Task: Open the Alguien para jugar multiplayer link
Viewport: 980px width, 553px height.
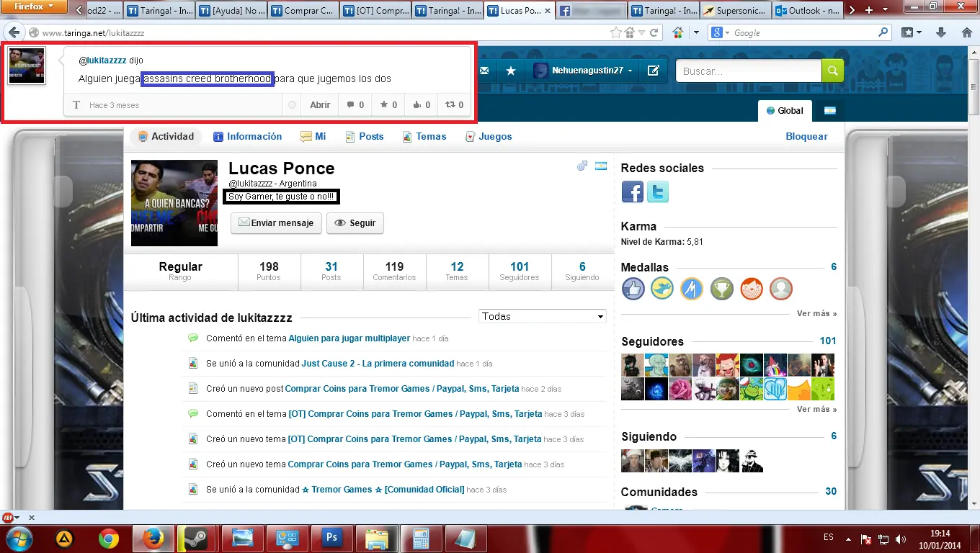Action: 349,338
